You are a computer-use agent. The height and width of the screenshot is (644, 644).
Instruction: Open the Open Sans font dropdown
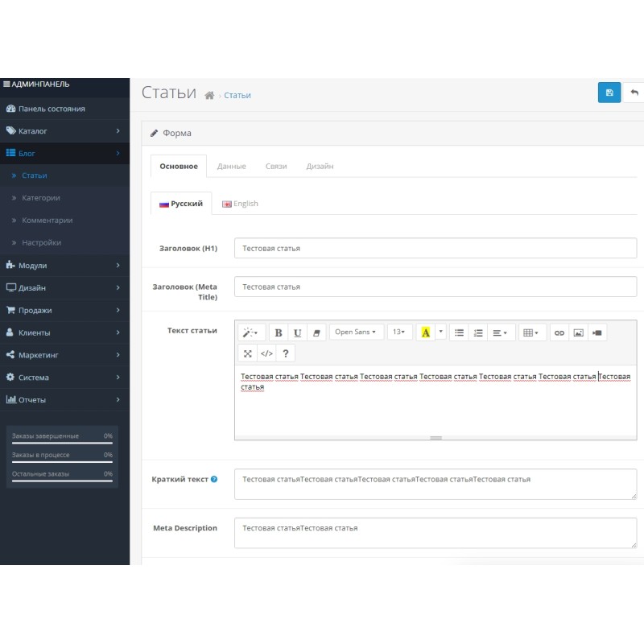coord(356,332)
